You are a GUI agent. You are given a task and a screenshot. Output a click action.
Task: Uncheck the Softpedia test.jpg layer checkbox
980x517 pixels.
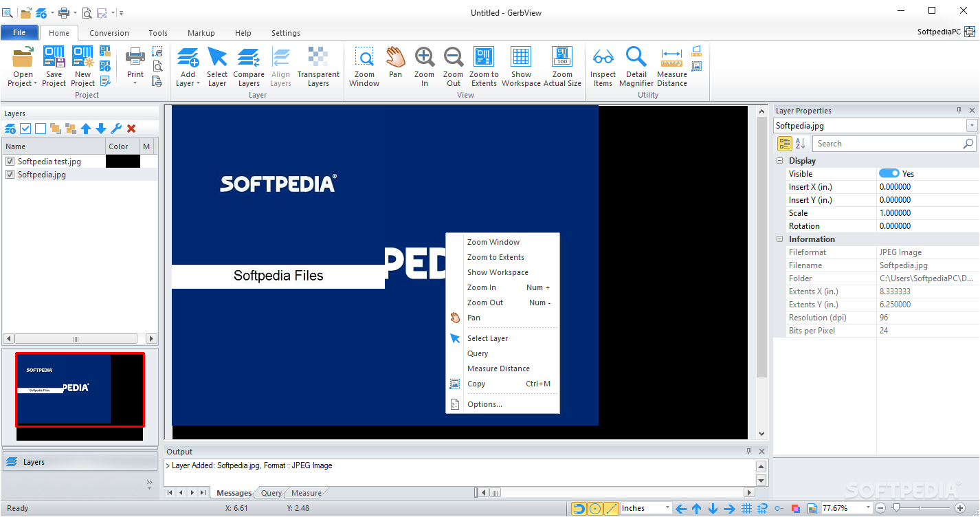click(x=10, y=162)
